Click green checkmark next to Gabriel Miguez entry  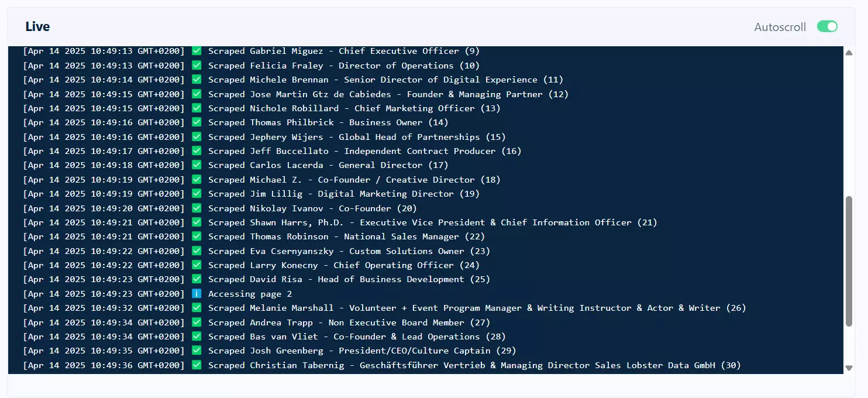pos(197,51)
